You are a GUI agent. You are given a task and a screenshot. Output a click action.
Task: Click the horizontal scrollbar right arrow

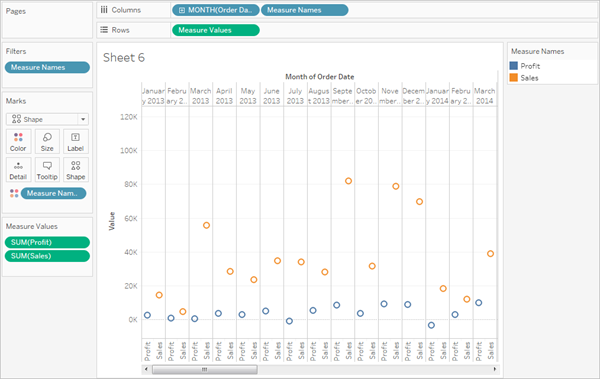tap(494, 369)
